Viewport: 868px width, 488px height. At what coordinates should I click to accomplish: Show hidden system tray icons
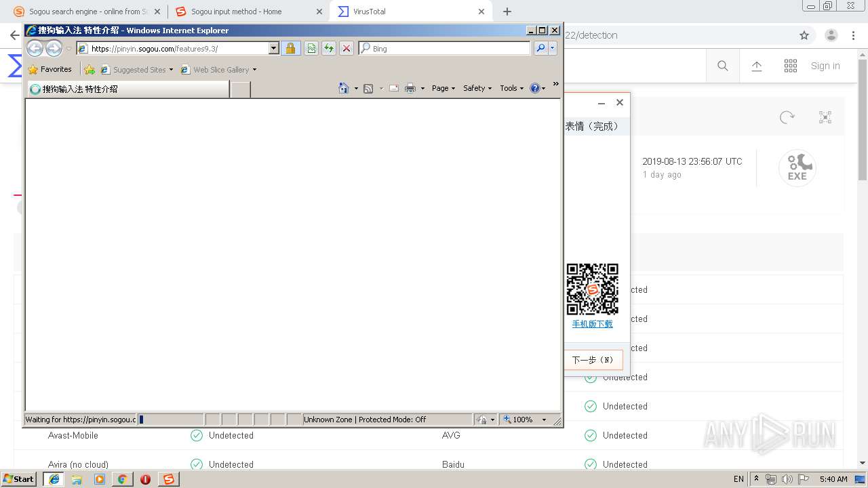[x=757, y=479]
